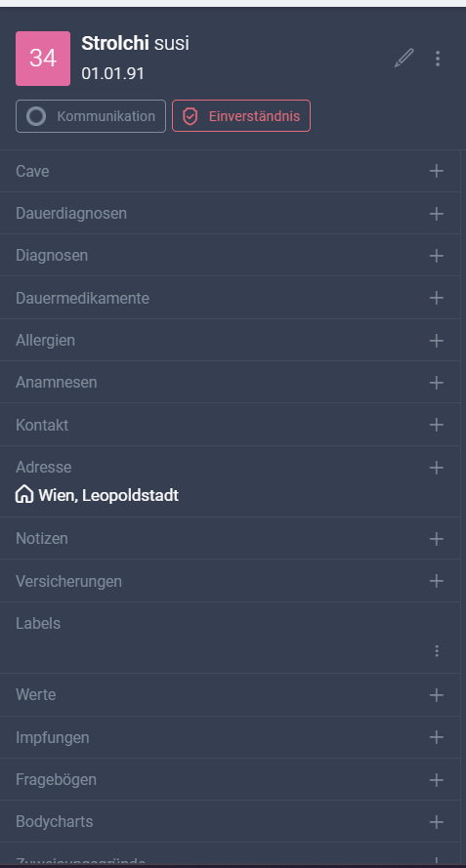466x868 pixels.
Task: Click the plus icon beside Bodycharts
Action: point(437,822)
